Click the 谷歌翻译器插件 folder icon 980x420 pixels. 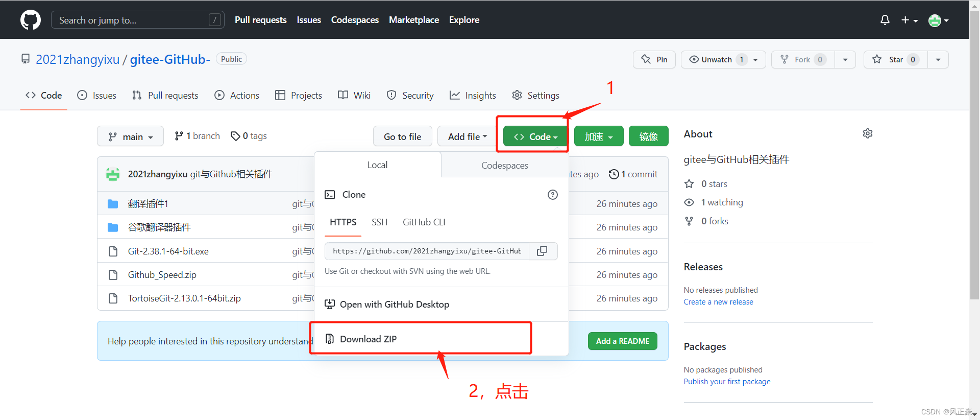click(x=113, y=227)
